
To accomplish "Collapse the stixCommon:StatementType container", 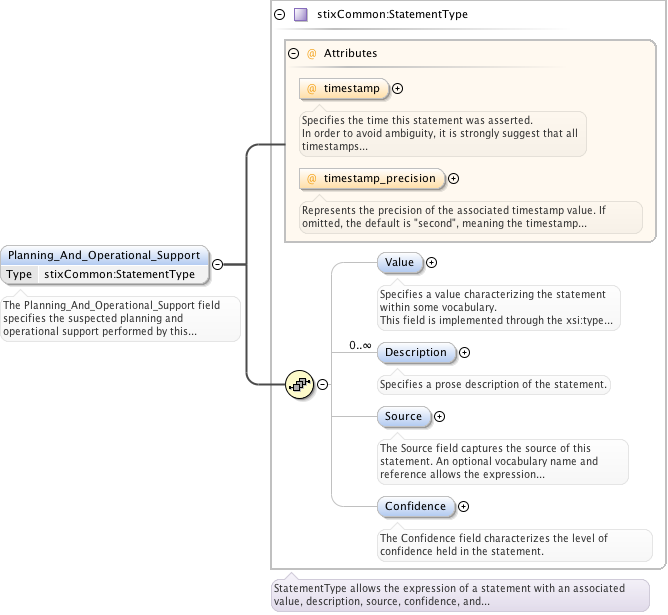I will [x=279, y=15].
